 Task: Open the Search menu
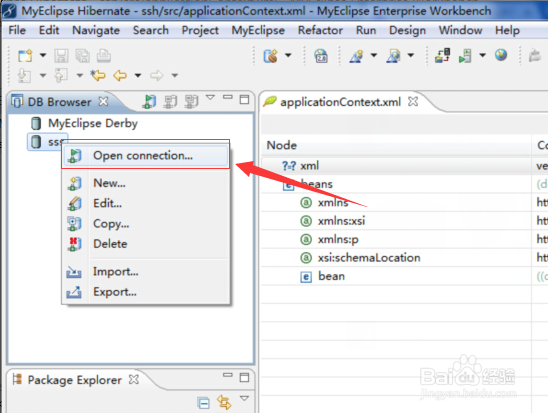tap(151, 30)
